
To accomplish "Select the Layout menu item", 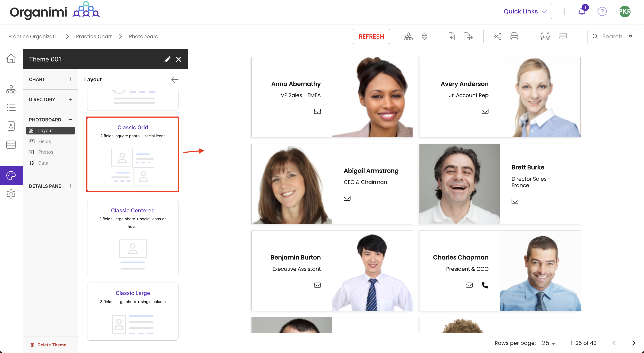I will click(50, 131).
